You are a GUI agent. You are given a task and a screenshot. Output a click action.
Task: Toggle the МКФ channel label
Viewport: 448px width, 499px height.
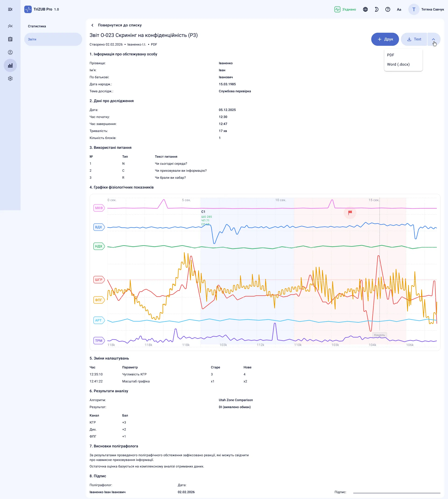tap(99, 208)
